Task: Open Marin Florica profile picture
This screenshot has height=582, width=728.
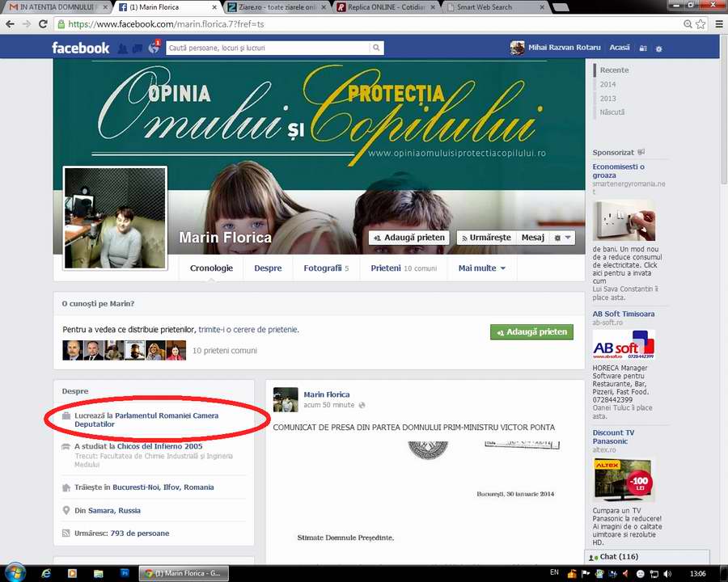Action: point(115,217)
